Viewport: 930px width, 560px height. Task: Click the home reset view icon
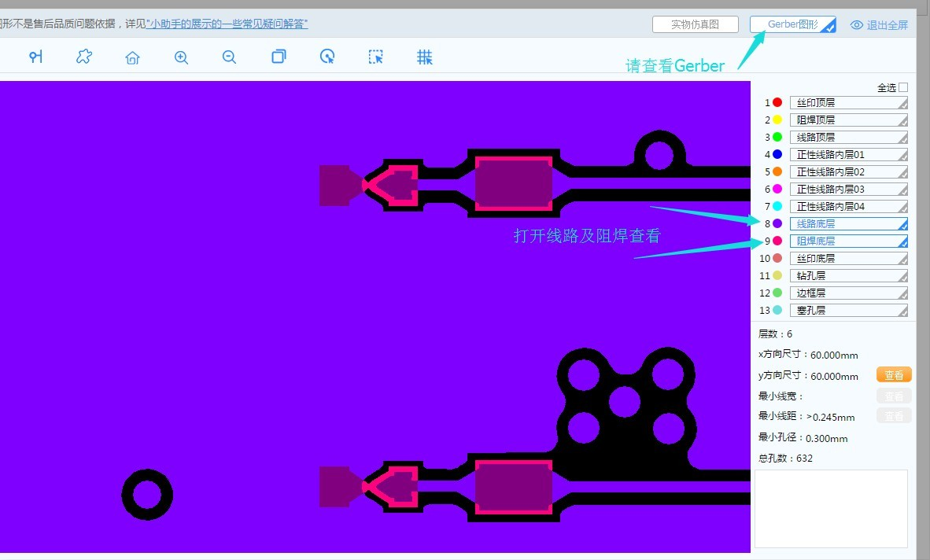[x=132, y=57]
